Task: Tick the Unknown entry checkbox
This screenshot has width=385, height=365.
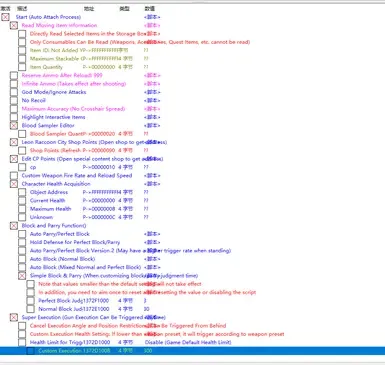Action: [22, 217]
